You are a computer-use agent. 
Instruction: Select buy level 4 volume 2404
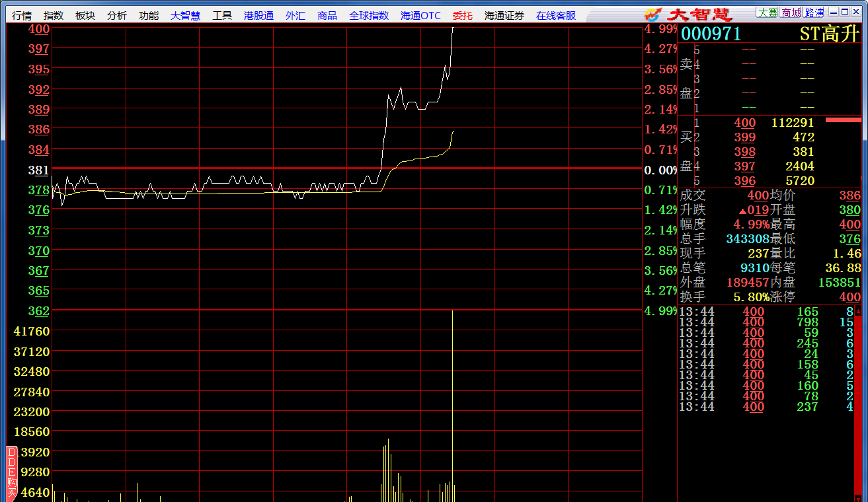coord(800,166)
